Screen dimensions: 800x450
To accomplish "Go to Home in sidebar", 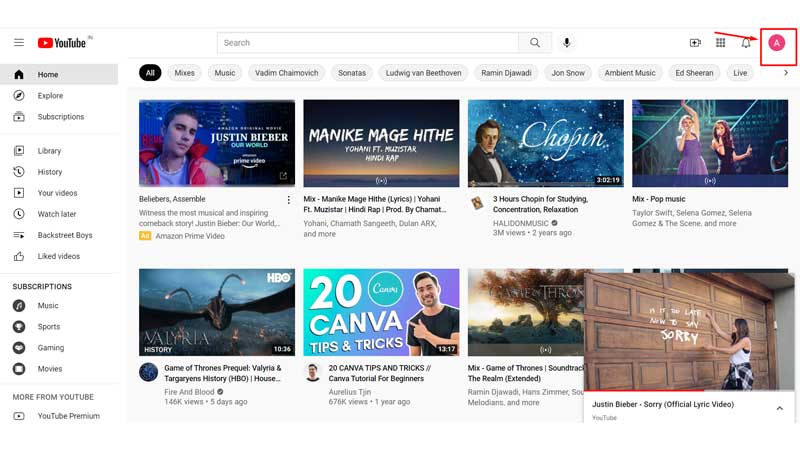I will [x=59, y=74].
